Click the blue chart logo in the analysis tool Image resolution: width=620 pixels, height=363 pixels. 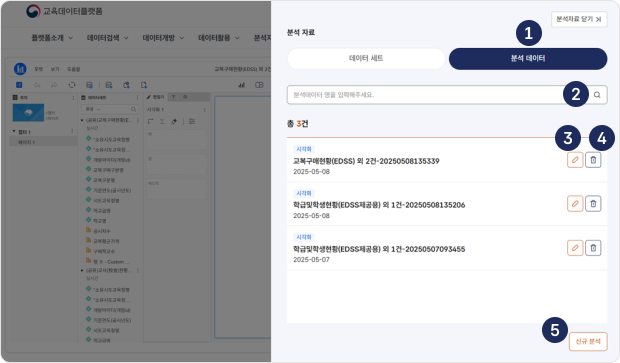pyautogui.click(x=20, y=69)
